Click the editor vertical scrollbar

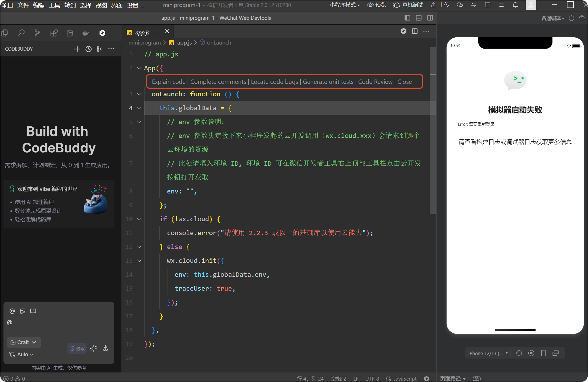tap(433, 130)
